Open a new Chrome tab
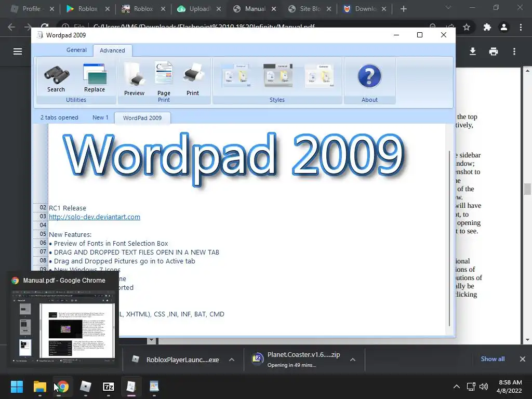532x399 pixels. [x=403, y=9]
